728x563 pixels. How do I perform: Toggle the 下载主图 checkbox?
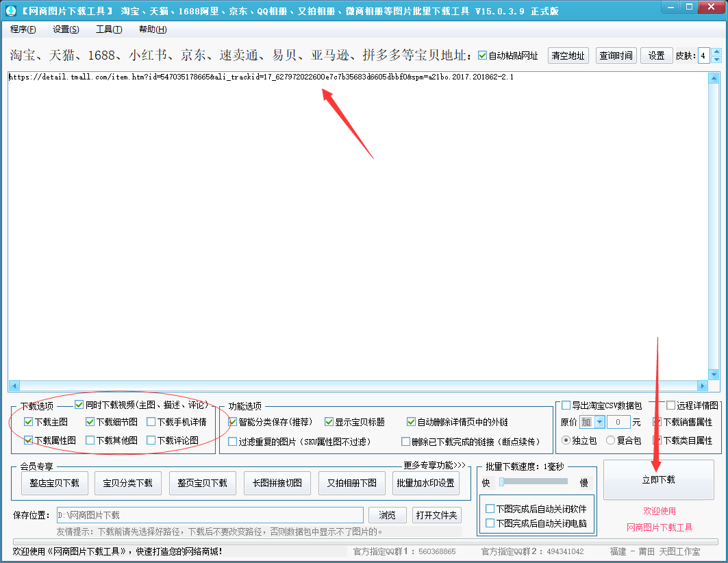pos(28,422)
